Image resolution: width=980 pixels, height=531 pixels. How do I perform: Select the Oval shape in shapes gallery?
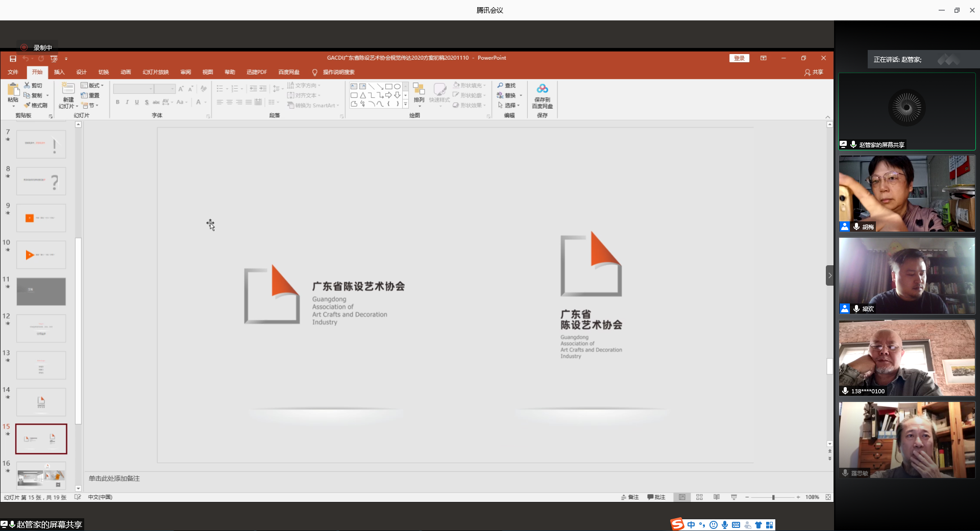pyautogui.click(x=397, y=86)
